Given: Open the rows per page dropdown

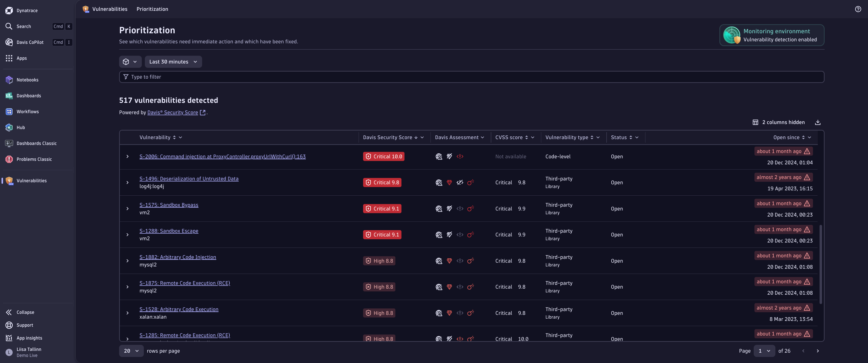Looking at the screenshot, I should point(131,351).
